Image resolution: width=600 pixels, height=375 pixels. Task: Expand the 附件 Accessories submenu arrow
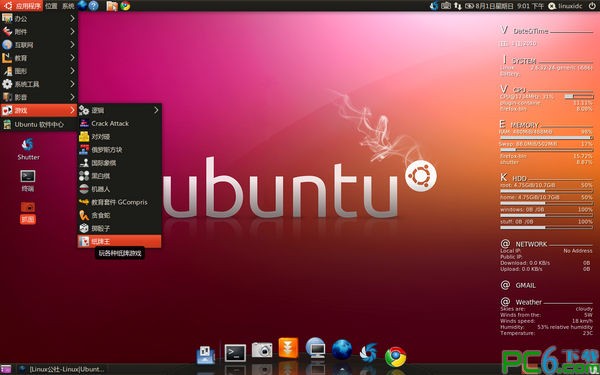click(x=72, y=32)
